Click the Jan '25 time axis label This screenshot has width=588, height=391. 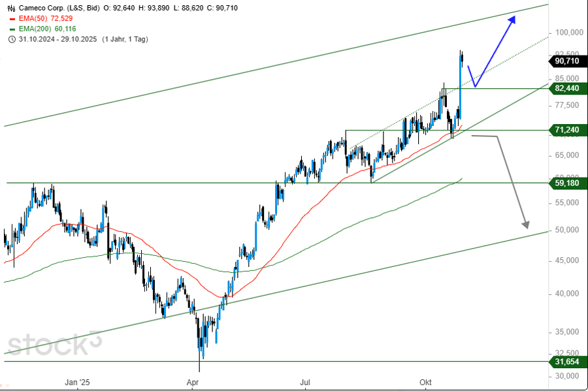pyautogui.click(x=77, y=382)
